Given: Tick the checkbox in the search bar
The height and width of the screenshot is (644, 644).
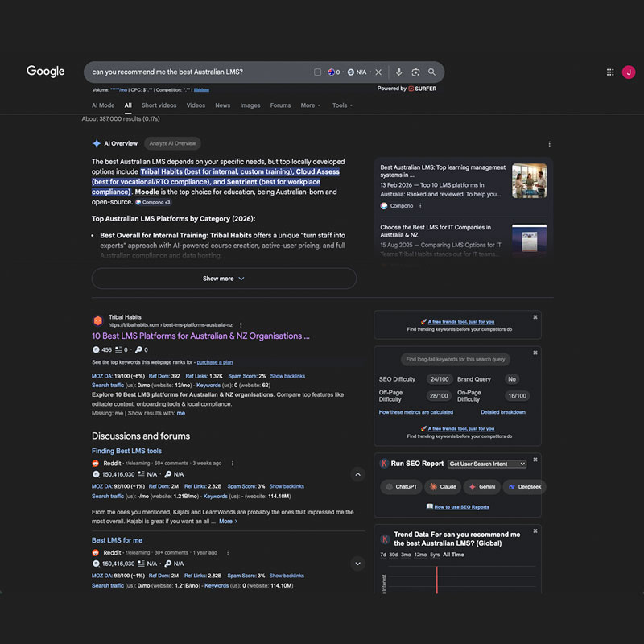Looking at the screenshot, I should pyautogui.click(x=317, y=72).
